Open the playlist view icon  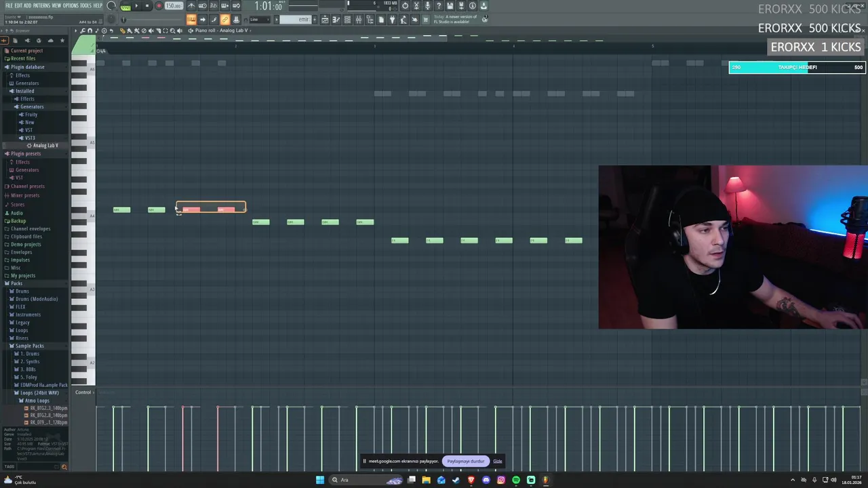325,19
